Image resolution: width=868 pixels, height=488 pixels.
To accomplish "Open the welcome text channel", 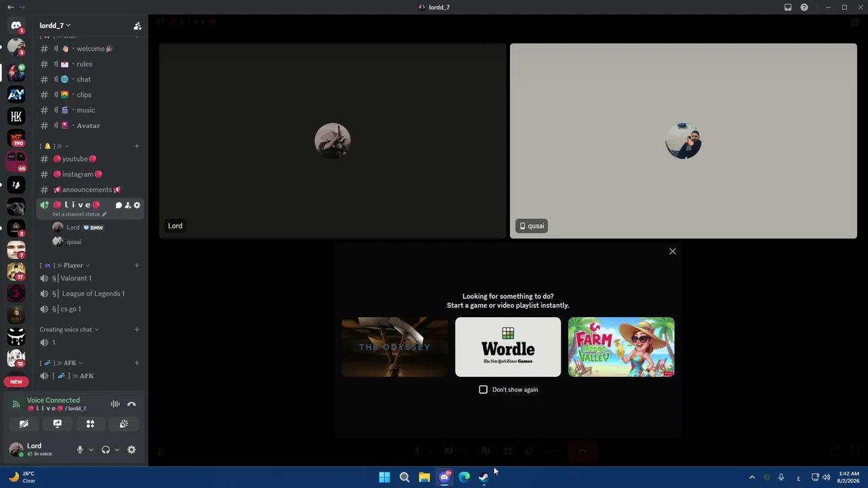I will click(90, 49).
